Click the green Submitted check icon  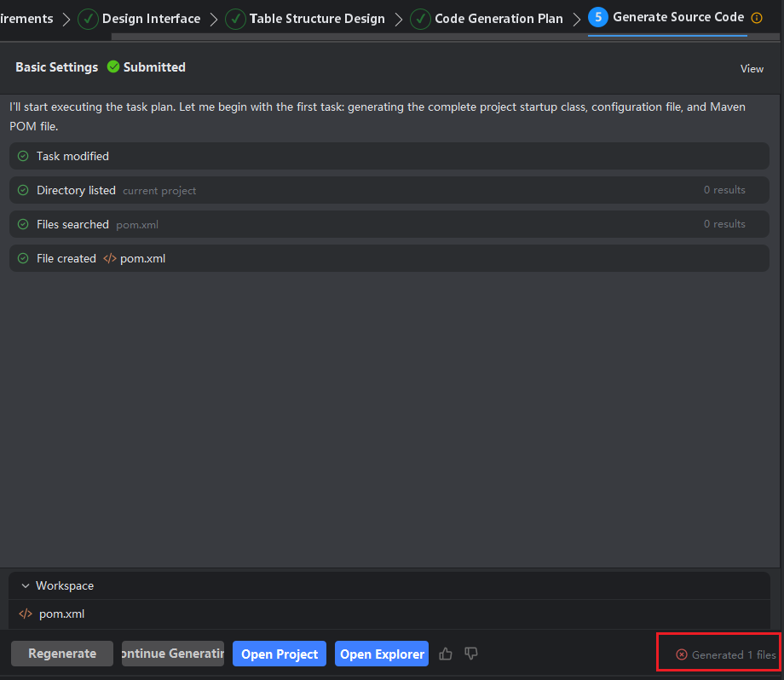[x=113, y=67]
